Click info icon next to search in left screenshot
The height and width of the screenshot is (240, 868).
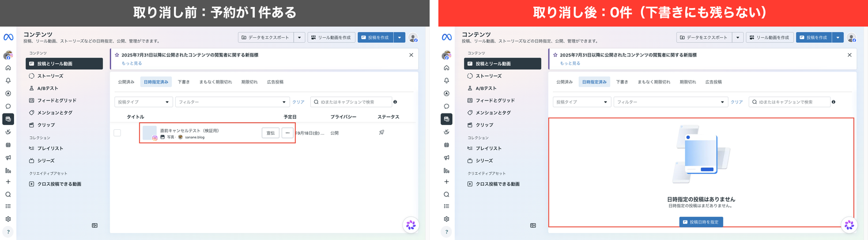pyautogui.click(x=395, y=102)
